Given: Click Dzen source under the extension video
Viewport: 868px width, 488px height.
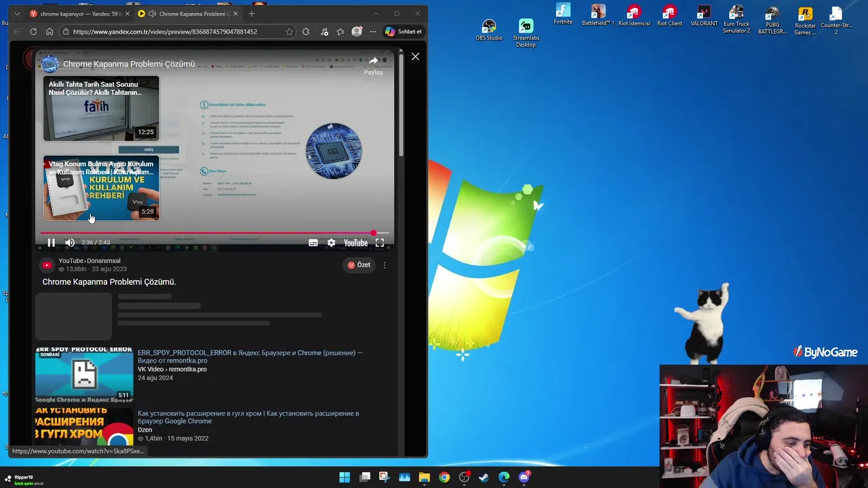Looking at the screenshot, I should coord(144,430).
